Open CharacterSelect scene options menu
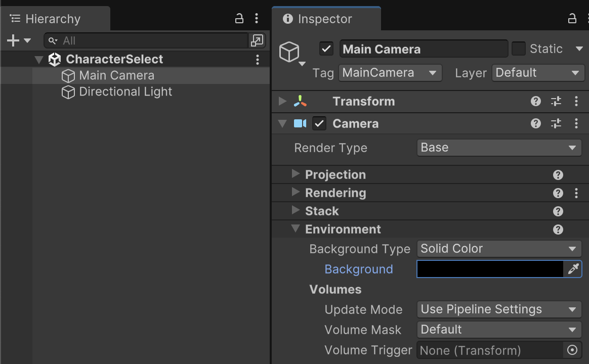The height and width of the screenshot is (364, 589). pos(258,60)
